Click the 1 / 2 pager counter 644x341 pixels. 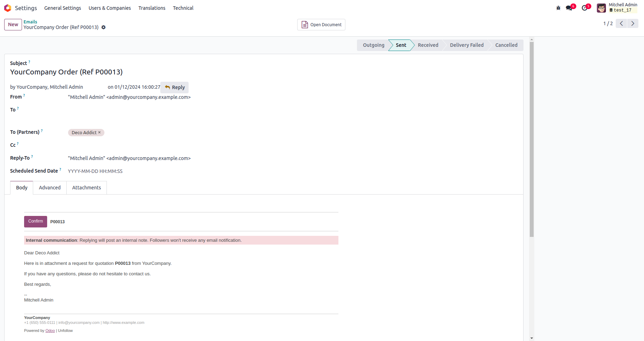coord(608,23)
